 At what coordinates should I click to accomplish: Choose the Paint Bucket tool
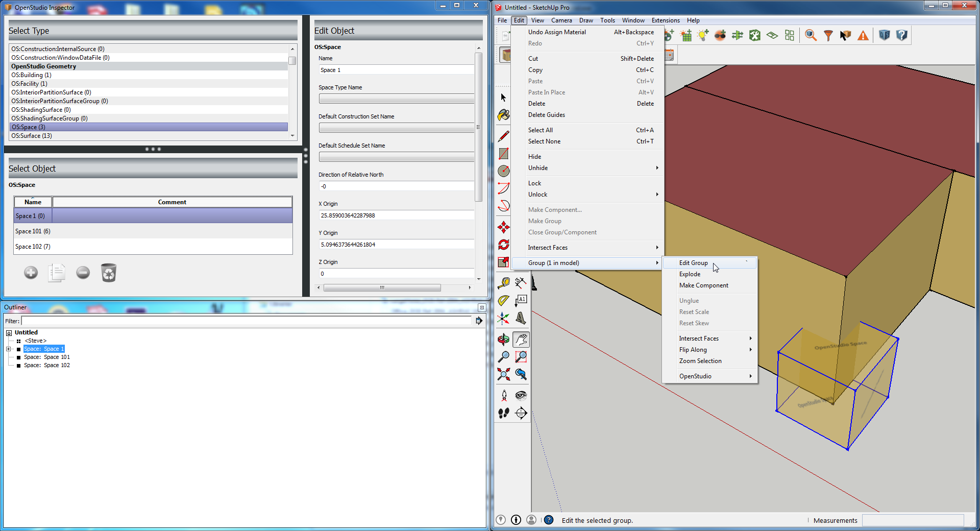tap(503, 115)
